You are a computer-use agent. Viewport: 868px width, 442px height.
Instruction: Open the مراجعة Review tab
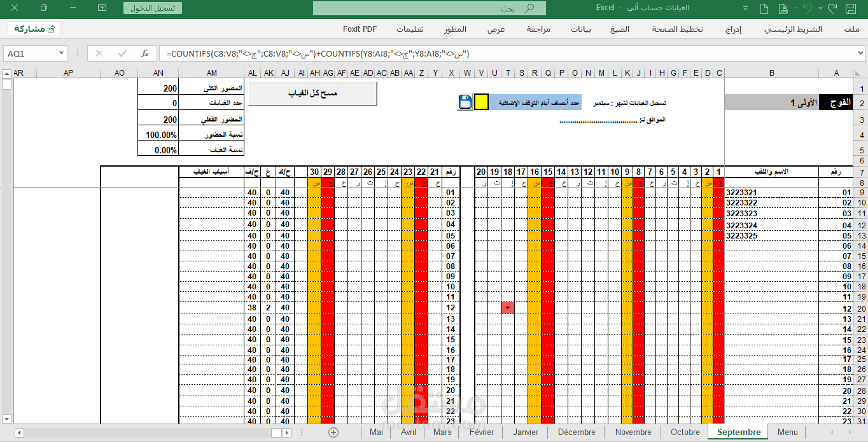[x=539, y=29]
